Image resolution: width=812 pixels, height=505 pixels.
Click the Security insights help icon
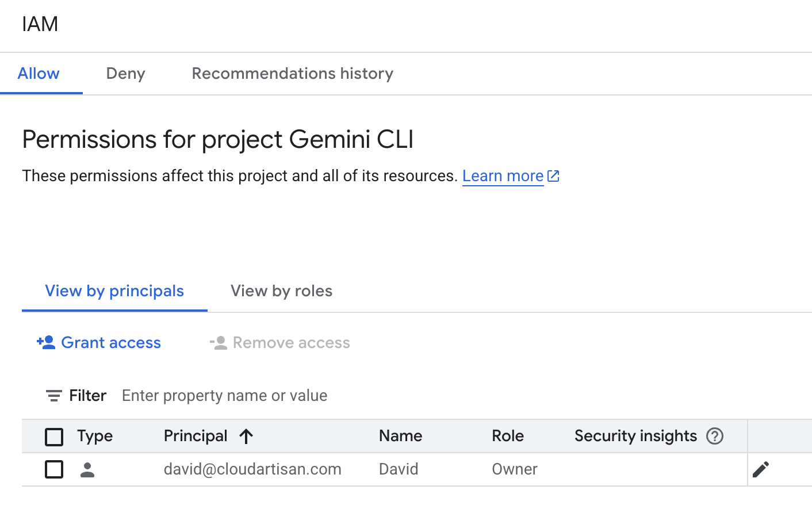coord(715,436)
